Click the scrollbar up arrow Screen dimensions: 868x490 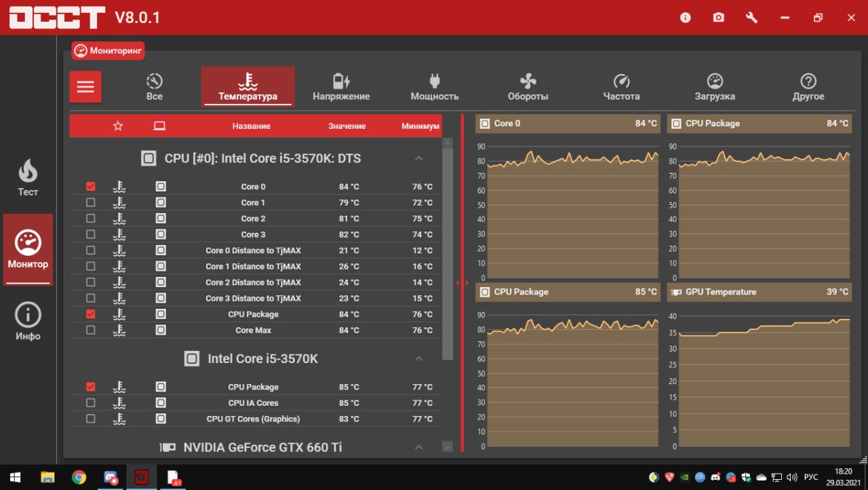[447, 143]
